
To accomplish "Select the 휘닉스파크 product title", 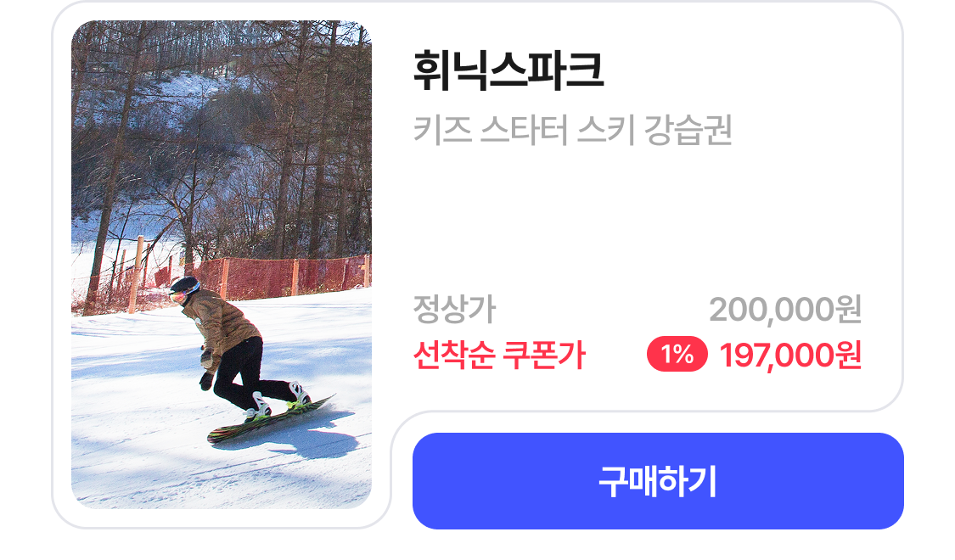I will click(x=508, y=70).
